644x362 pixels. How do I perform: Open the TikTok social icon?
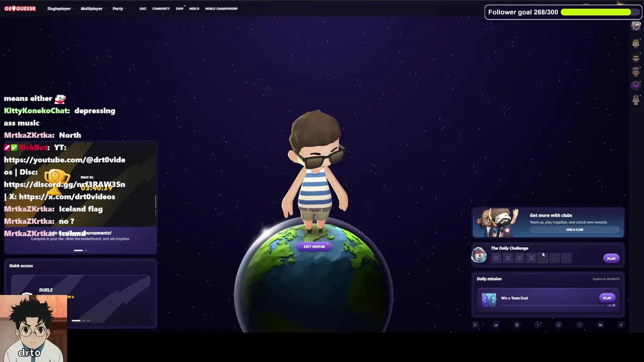pyautogui.click(x=621, y=325)
